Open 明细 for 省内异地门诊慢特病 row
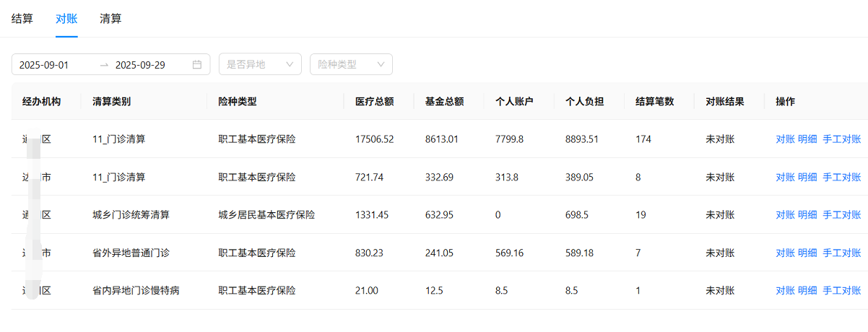 click(x=807, y=291)
